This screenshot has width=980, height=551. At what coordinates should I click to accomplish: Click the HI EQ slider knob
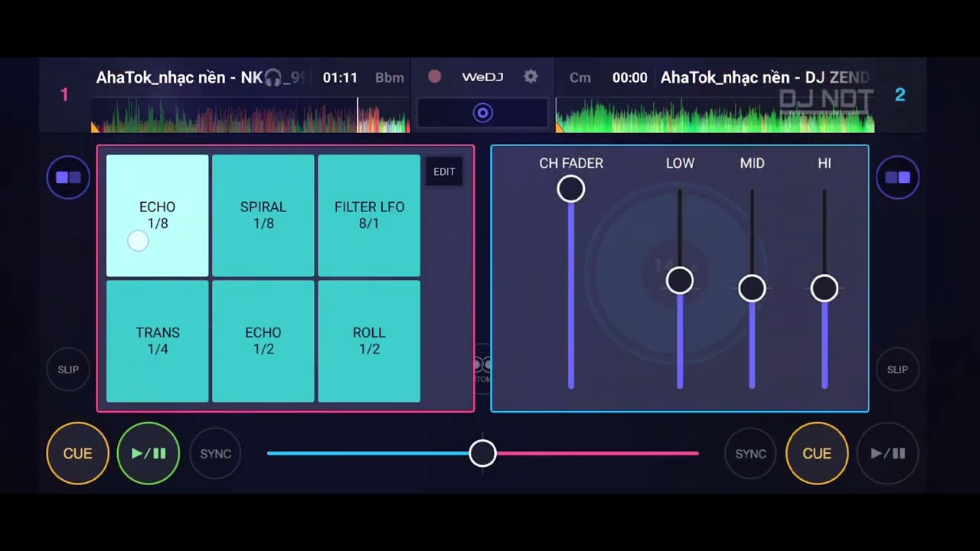click(825, 289)
